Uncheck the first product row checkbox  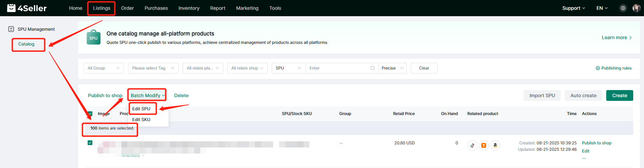tap(90, 143)
